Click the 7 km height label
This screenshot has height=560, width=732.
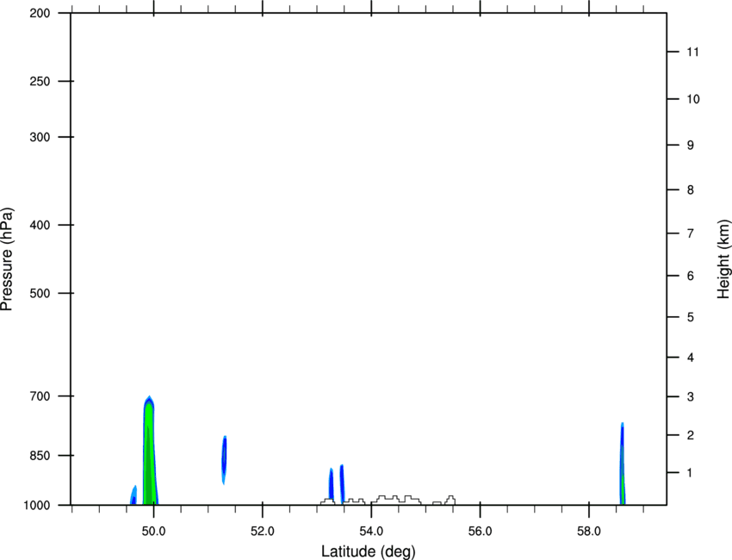[691, 233]
